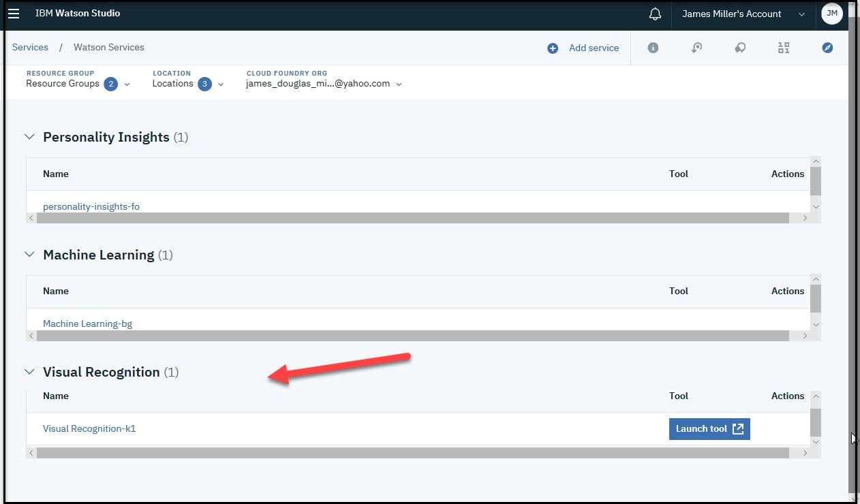Image resolution: width=860 pixels, height=504 pixels.
Task: Click the Personality Insights heading
Action: pyautogui.click(x=106, y=137)
